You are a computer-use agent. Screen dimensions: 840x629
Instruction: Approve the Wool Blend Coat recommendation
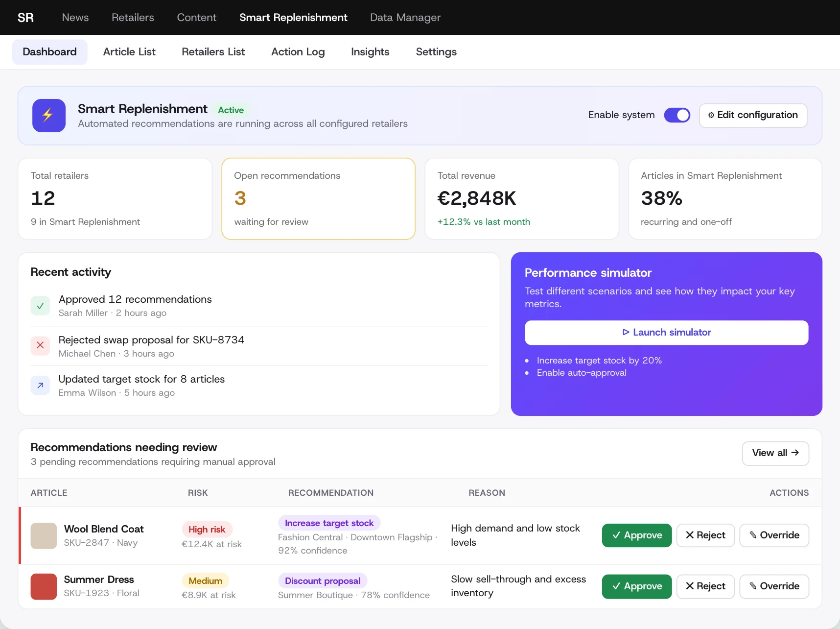(x=636, y=535)
